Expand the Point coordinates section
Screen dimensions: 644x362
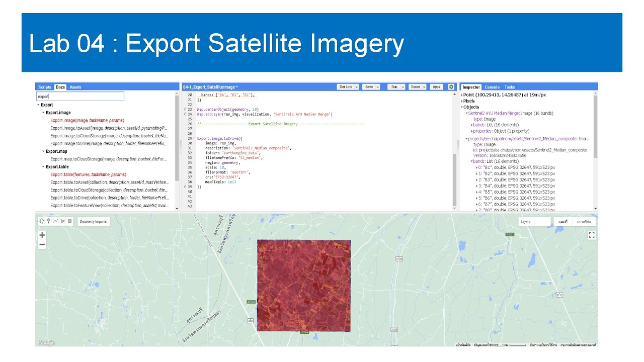click(x=462, y=95)
